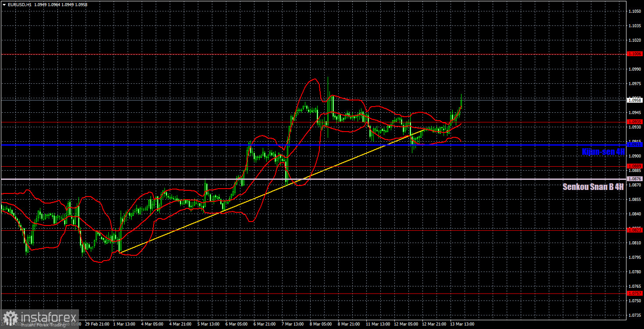Click the 1.1020 price axis value

pos(635,40)
